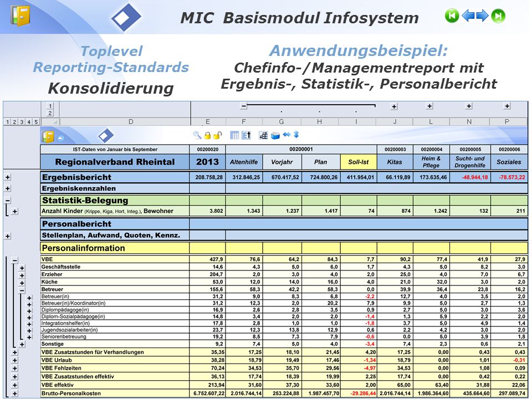Viewport: 532px width, 399px height.
Task: Open the yellow folder icon in header
Action: coord(21,16)
